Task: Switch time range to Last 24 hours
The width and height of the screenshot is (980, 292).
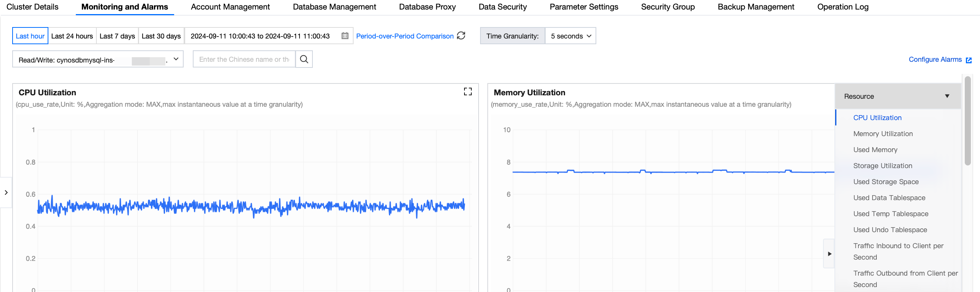Action: pos(72,36)
